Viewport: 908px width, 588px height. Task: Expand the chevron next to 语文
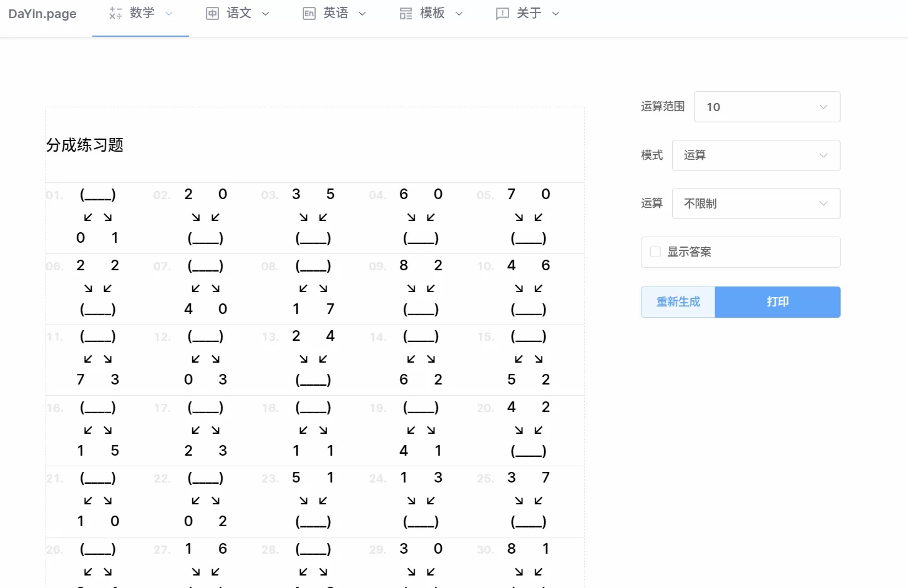[265, 13]
